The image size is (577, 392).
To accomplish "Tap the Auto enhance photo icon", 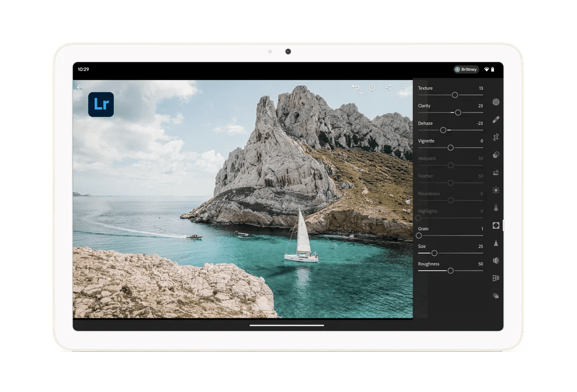I will [496, 172].
